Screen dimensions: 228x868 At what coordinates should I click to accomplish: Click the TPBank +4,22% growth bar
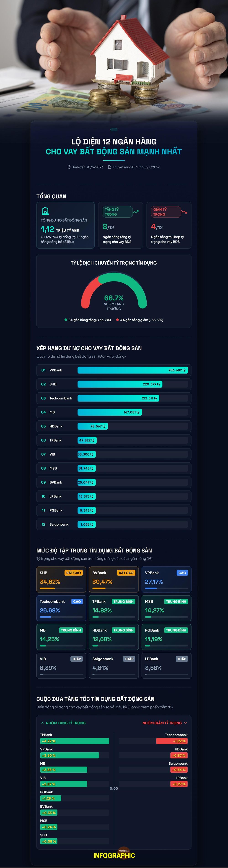(x=75, y=741)
